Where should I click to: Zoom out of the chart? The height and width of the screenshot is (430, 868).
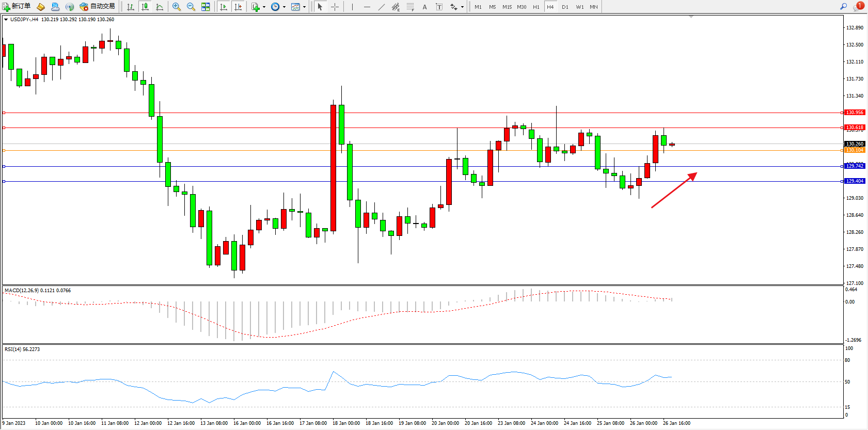pos(191,7)
